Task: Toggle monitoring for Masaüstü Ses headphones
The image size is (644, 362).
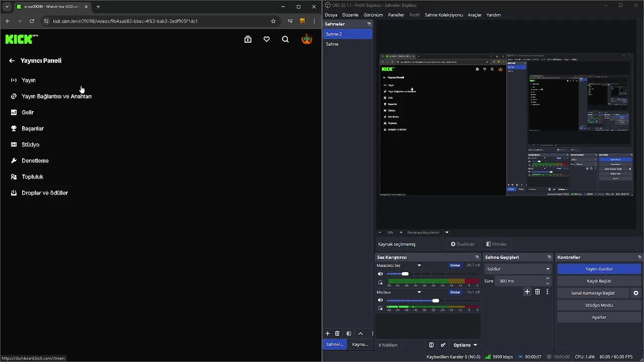Action: pyautogui.click(x=380, y=282)
